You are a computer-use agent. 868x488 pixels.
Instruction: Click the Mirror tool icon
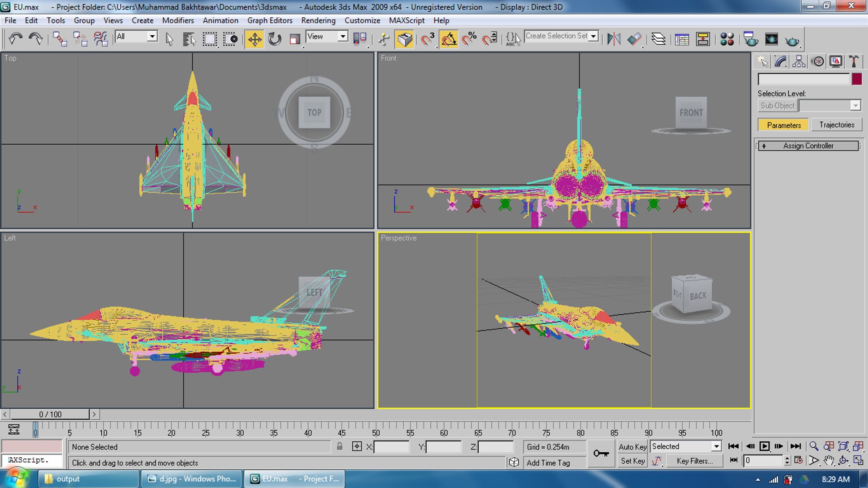(613, 39)
